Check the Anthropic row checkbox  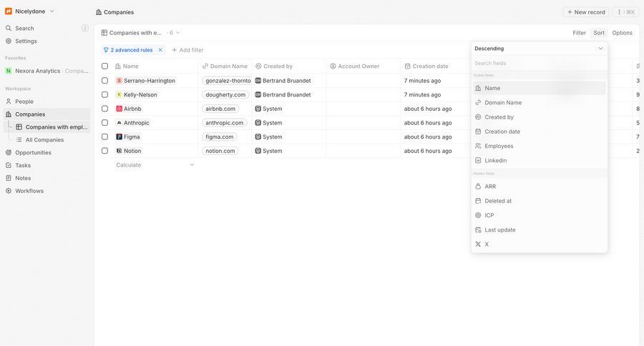coord(104,123)
